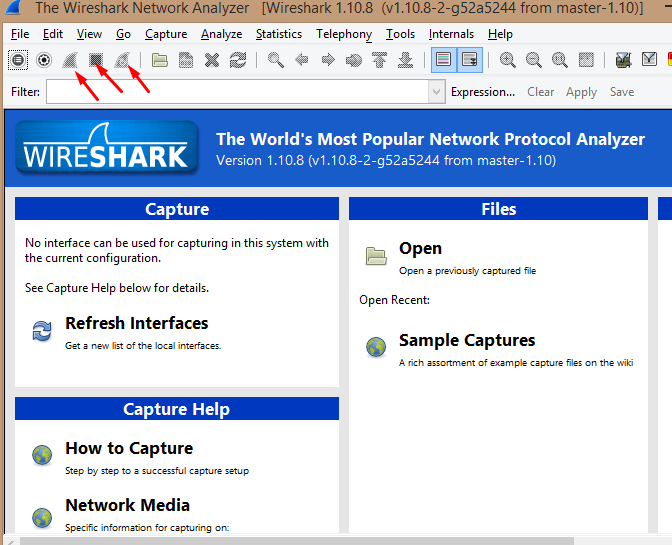672x545 pixels.
Task: Zoom out toolbar icon
Action: (534, 60)
